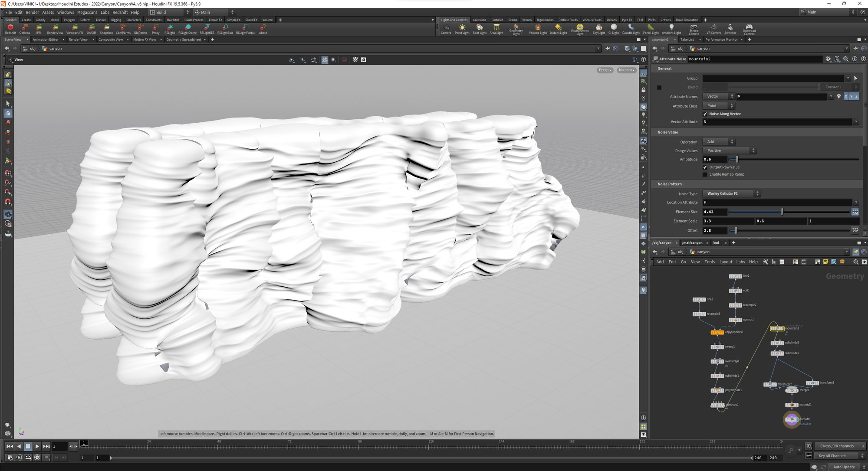Toggle the Output Raw Value checkbox
868x471 pixels.
705,167
